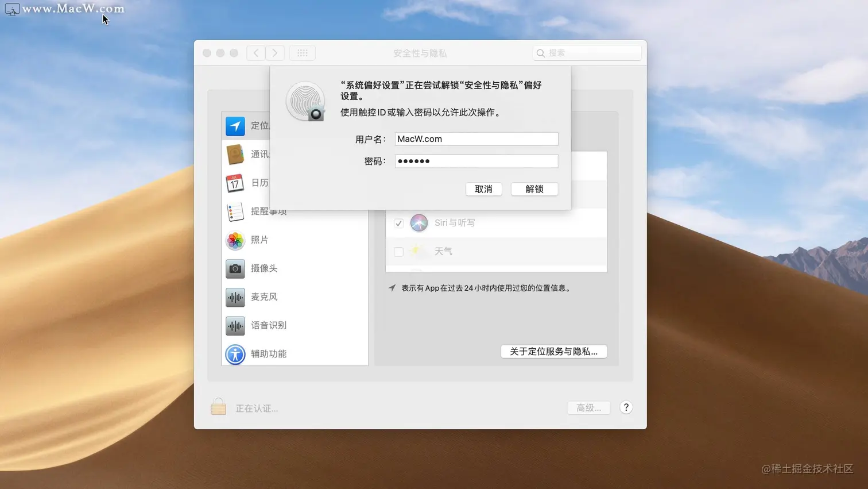
Task: Select the 麦克风 row text
Action: click(264, 297)
